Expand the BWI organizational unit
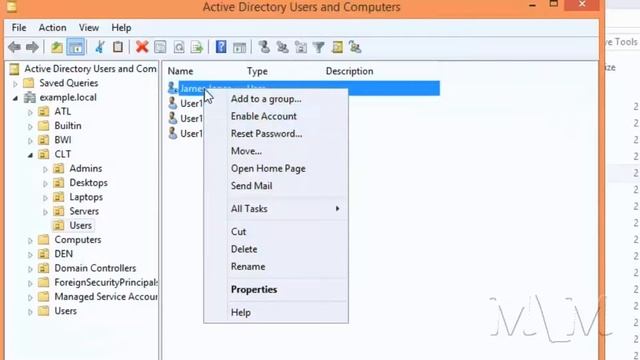The width and height of the screenshot is (640, 360). tap(30, 140)
